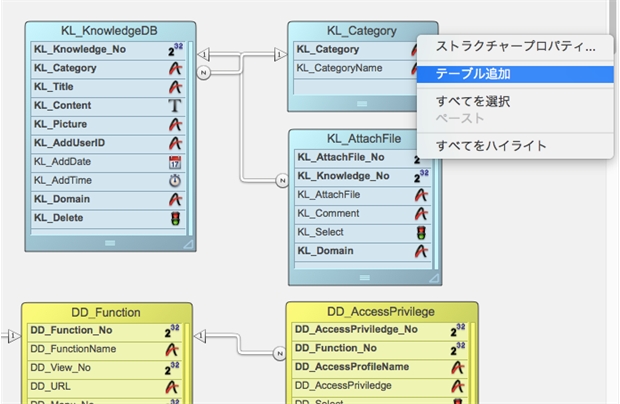Click alpha type icon of KL_KnowledgeDB KL_Category
The width and height of the screenshot is (620, 404).
point(175,68)
